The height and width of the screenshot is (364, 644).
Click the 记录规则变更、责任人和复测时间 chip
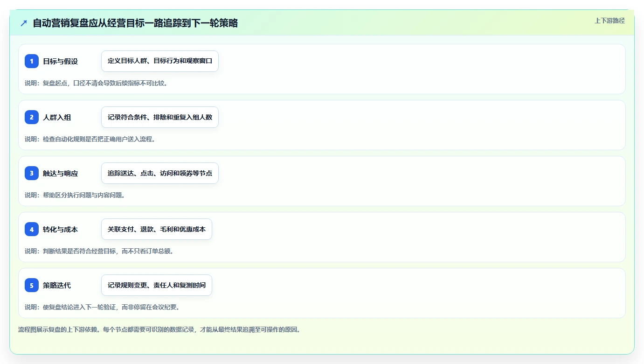pos(157,285)
